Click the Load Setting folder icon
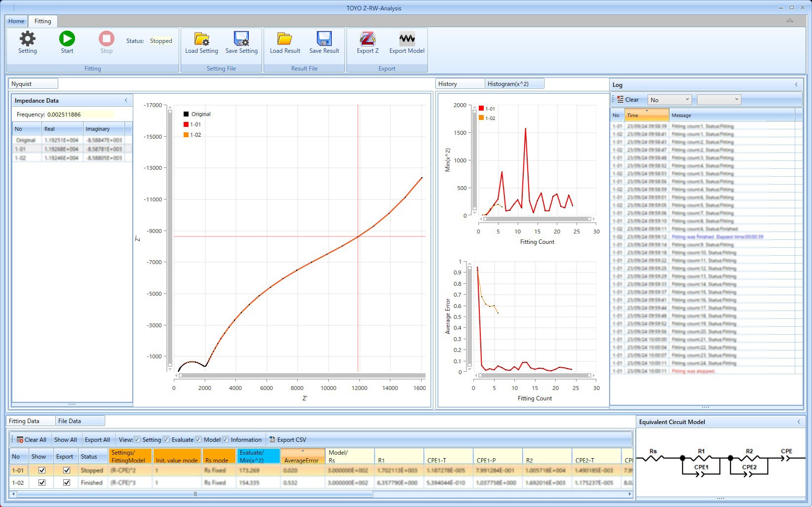Image resolution: width=812 pixels, height=507 pixels. click(x=201, y=39)
